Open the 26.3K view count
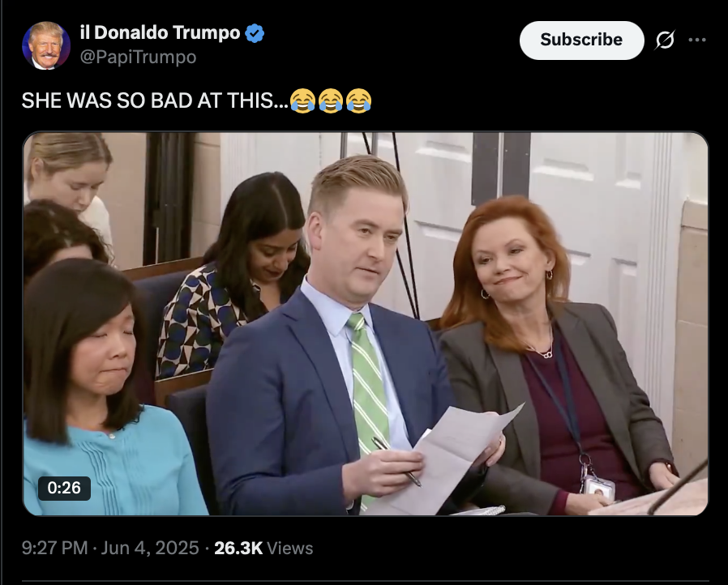 tap(238, 548)
